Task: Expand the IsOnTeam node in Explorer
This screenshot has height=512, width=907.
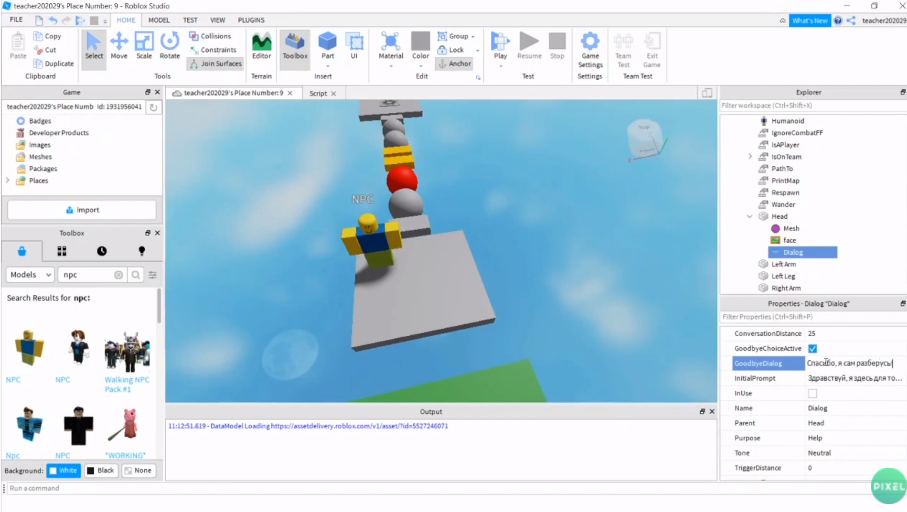Action: pyautogui.click(x=750, y=157)
